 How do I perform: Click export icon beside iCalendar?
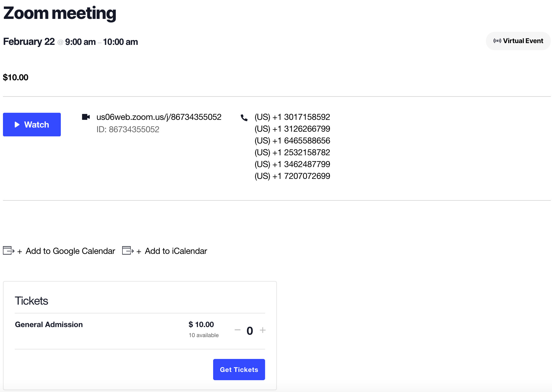[x=128, y=250]
